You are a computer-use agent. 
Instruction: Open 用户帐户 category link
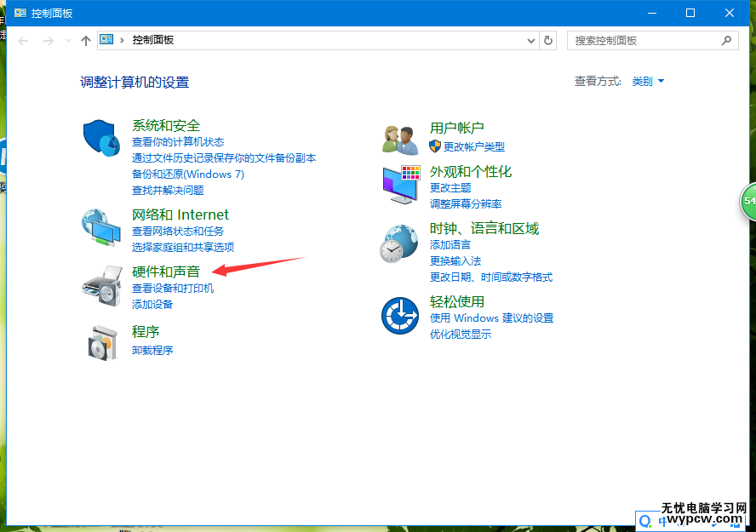pyautogui.click(x=456, y=128)
